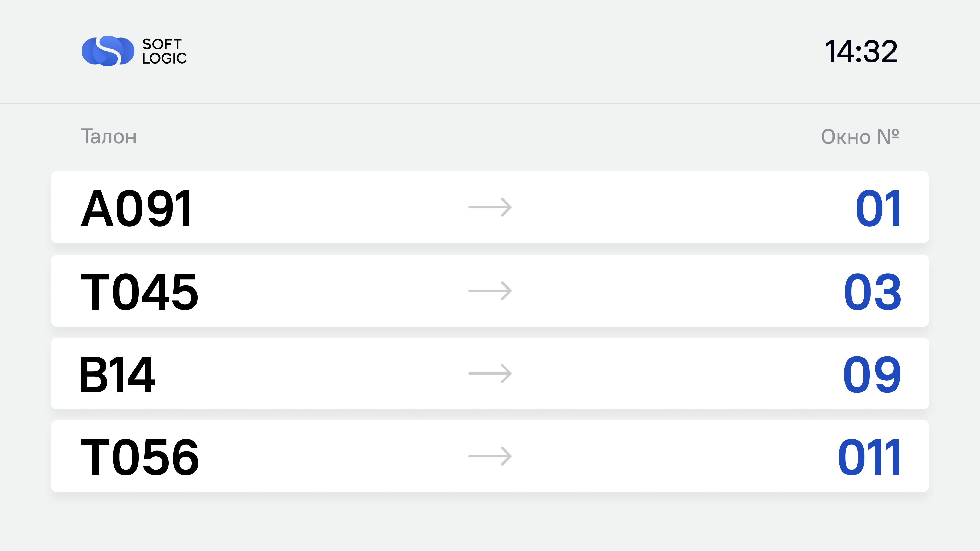Click the Окно № column header
Screen dimensions: 980x551
click(860, 136)
